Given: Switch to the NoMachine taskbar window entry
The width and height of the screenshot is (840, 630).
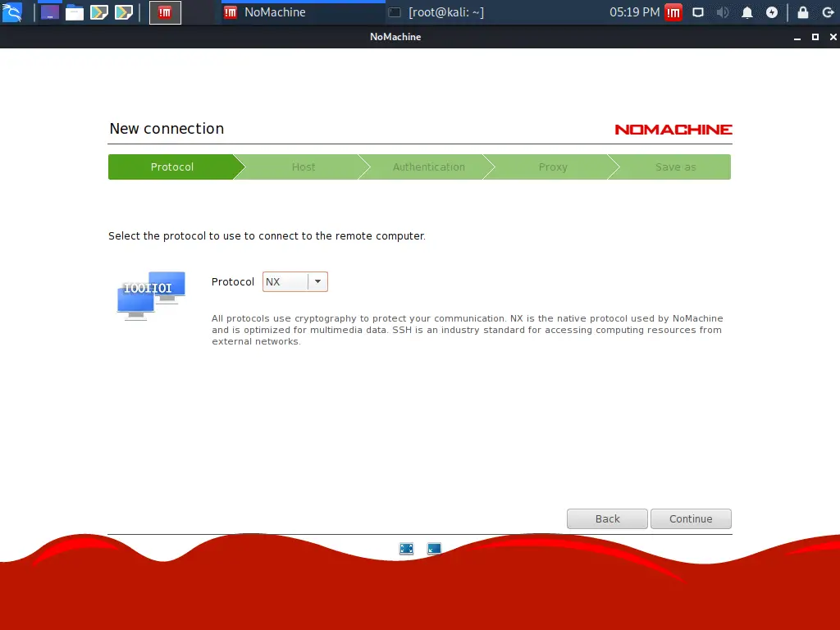Looking at the screenshot, I should pyautogui.click(x=304, y=12).
